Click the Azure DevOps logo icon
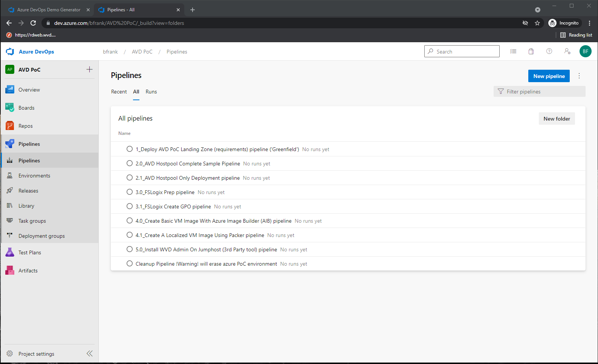The image size is (598, 364). [10, 52]
